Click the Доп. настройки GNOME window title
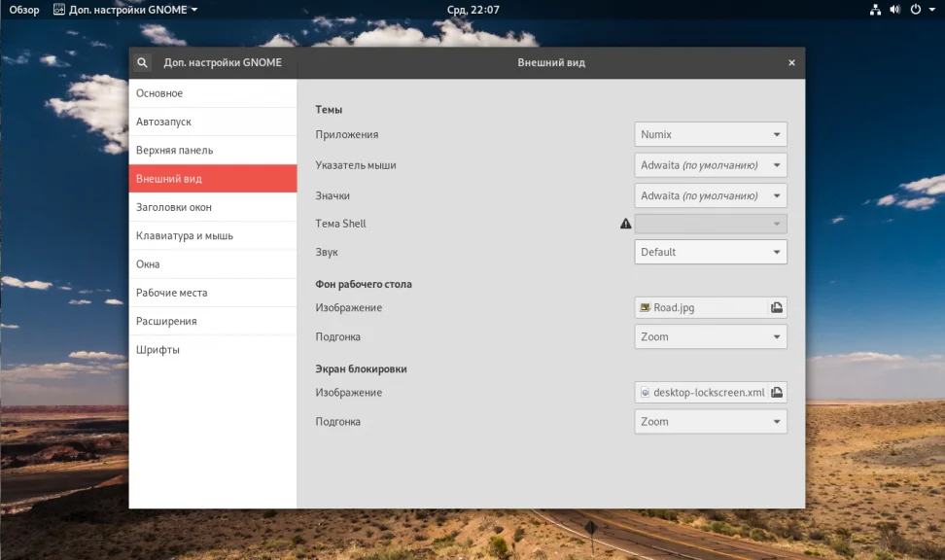This screenshot has height=560, width=945. [x=223, y=62]
